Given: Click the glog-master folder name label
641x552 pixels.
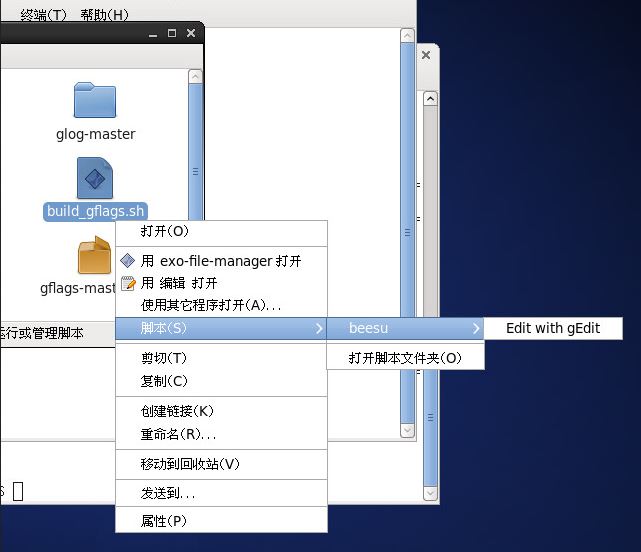Looking at the screenshot, I should tap(96, 134).
